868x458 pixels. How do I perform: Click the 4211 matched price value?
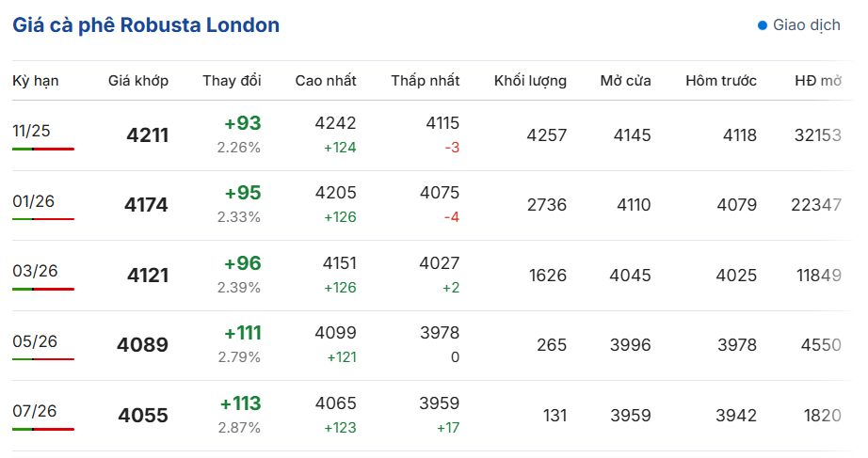(147, 135)
